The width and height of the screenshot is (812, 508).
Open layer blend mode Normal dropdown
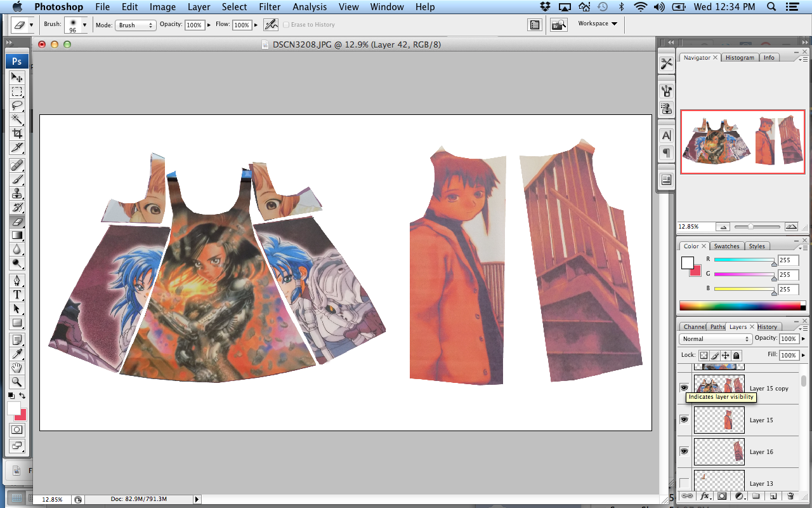click(714, 339)
